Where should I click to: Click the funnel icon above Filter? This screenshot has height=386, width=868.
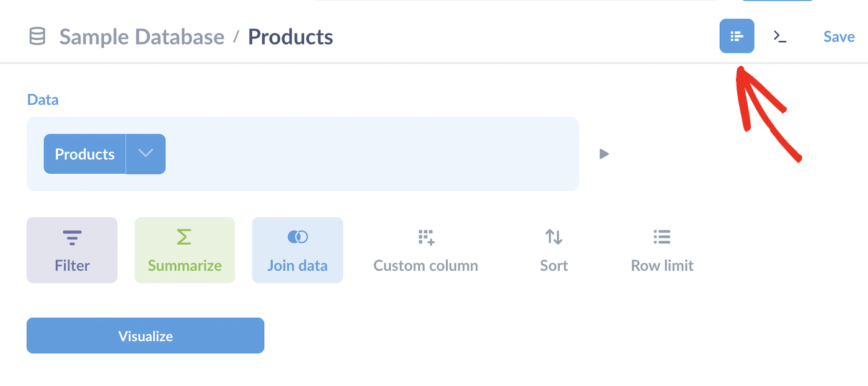point(71,236)
